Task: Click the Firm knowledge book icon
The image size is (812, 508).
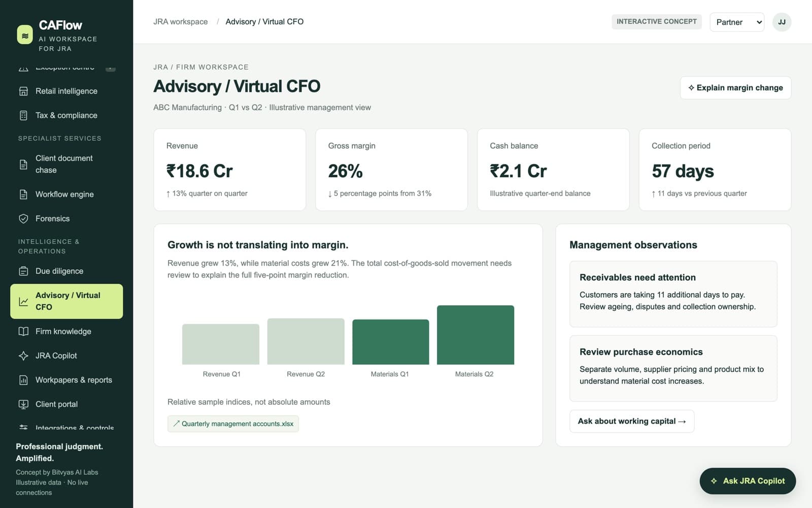Action: pyautogui.click(x=23, y=332)
